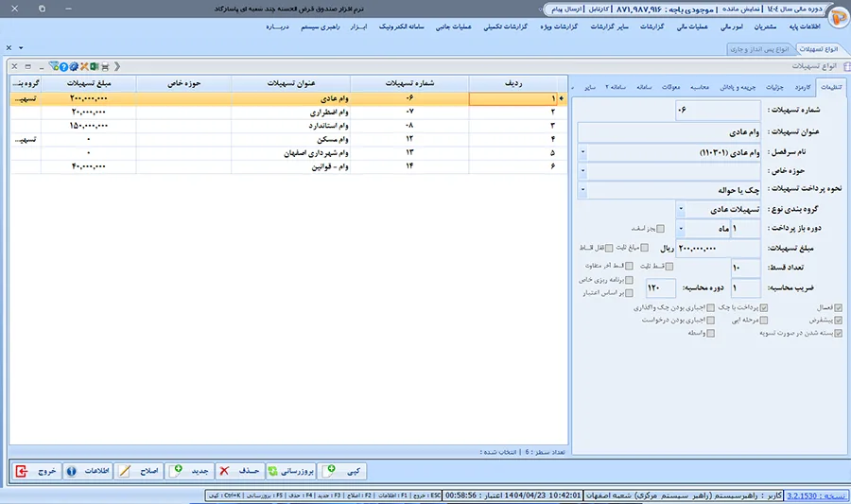Open the 'ابزار' menu

(x=358, y=26)
